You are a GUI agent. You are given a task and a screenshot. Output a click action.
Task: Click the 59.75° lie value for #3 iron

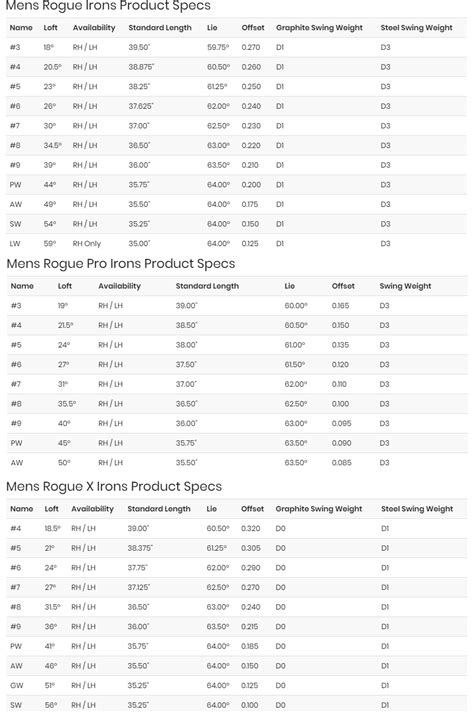pos(218,47)
